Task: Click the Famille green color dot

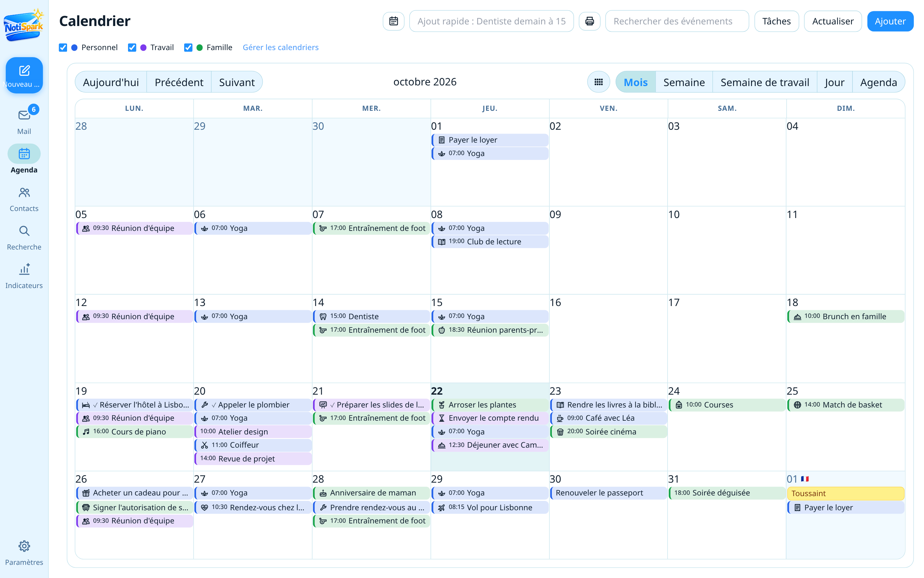Action: tap(200, 48)
